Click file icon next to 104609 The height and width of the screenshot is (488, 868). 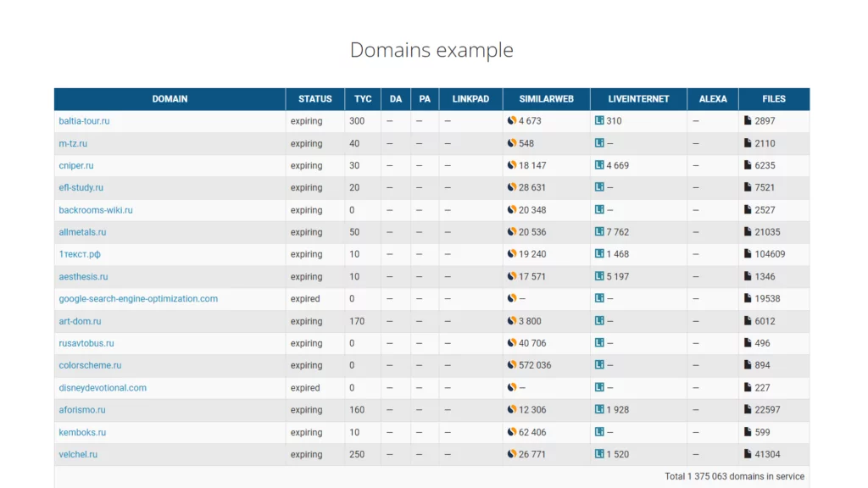pos(748,254)
